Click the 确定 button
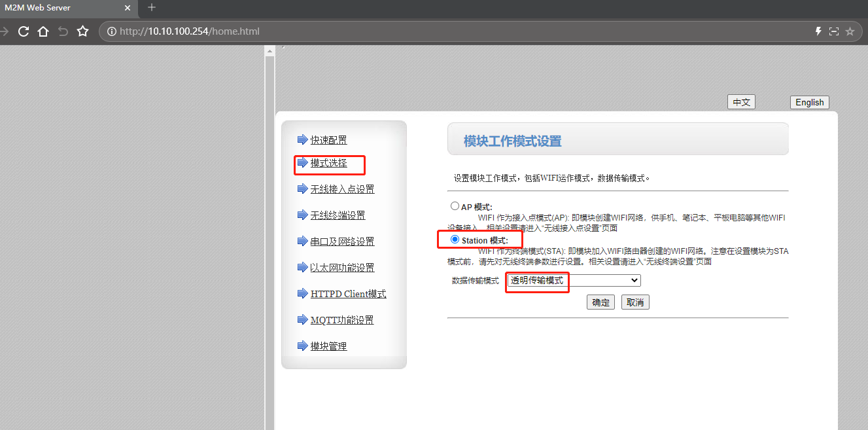The height and width of the screenshot is (430, 868). tap(600, 302)
